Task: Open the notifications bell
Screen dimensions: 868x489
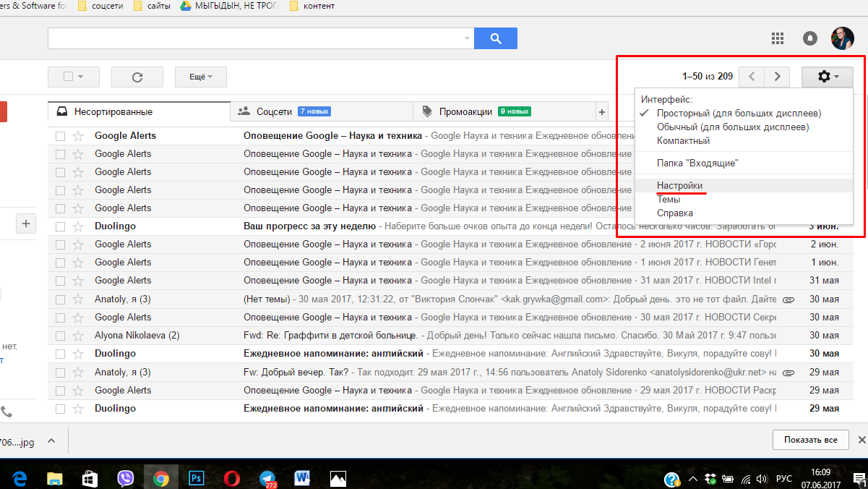Action: pyautogui.click(x=810, y=38)
